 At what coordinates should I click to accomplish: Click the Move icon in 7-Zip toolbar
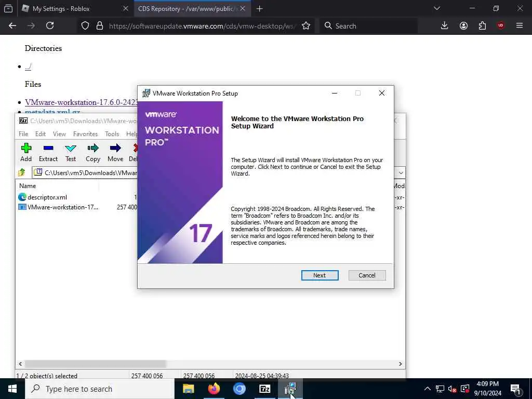pos(115,152)
